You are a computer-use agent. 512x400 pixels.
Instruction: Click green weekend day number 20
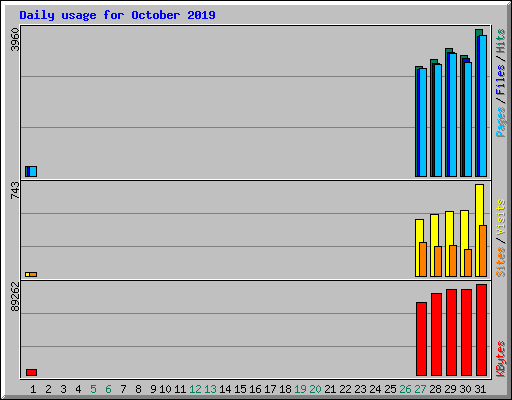(x=315, y=389)
